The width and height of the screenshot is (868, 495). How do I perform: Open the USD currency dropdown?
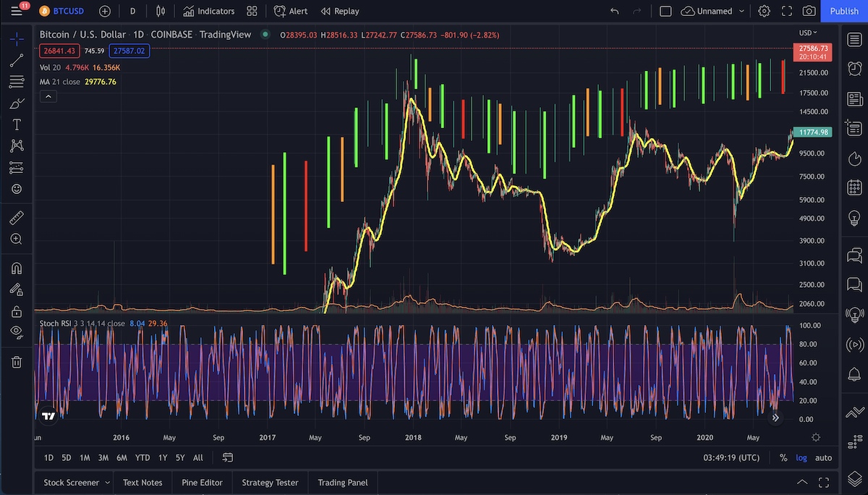(x=808, y=33)
